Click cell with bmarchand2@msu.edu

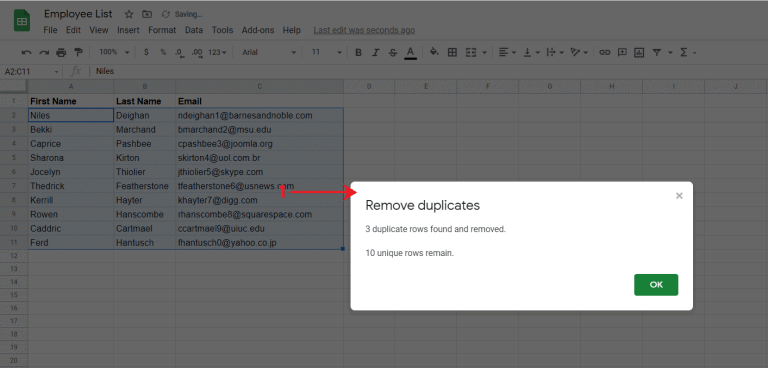pyautogui.click(x=260, y=129)
